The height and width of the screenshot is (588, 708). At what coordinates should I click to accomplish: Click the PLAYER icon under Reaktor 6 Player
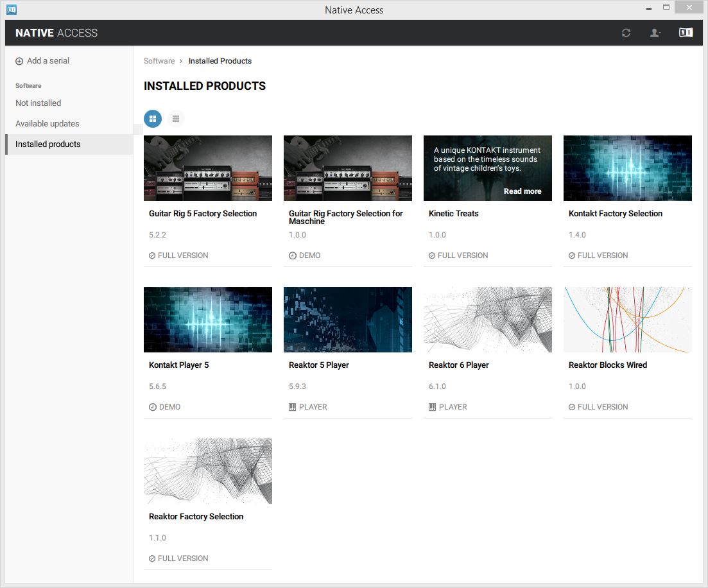[x=432, y=406]
